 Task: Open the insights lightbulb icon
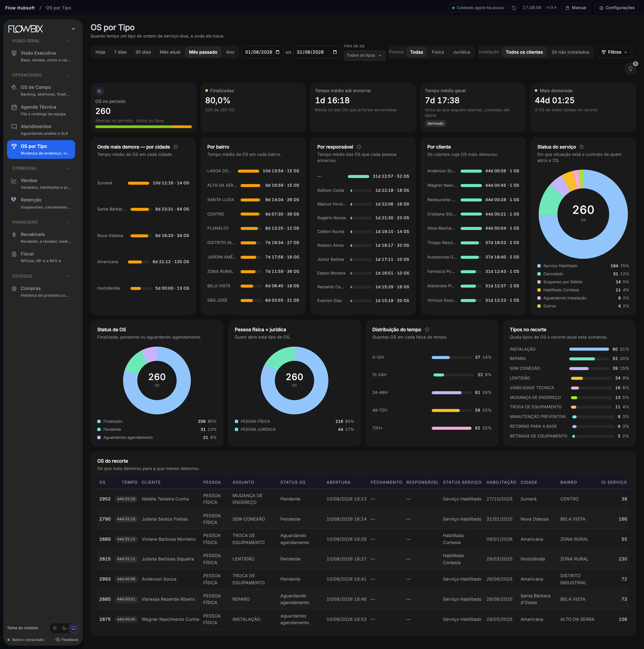[630, 69]
